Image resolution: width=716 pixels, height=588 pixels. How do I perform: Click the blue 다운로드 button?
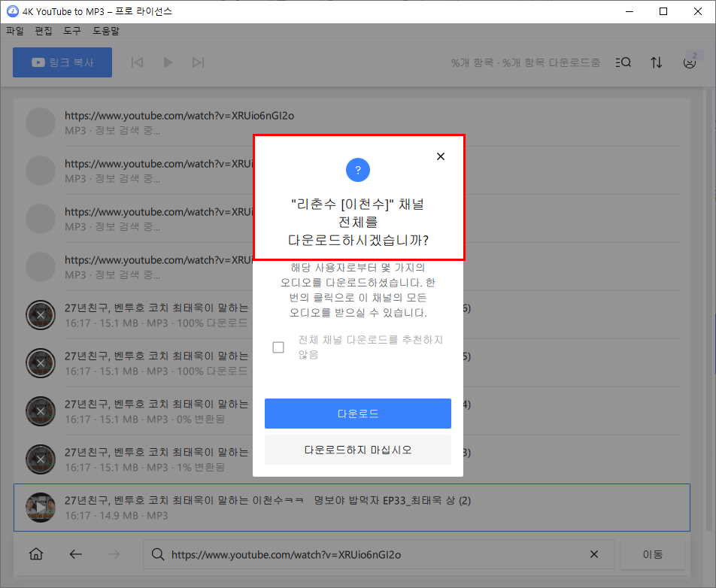pyautogui.click(x=357, y=414)
